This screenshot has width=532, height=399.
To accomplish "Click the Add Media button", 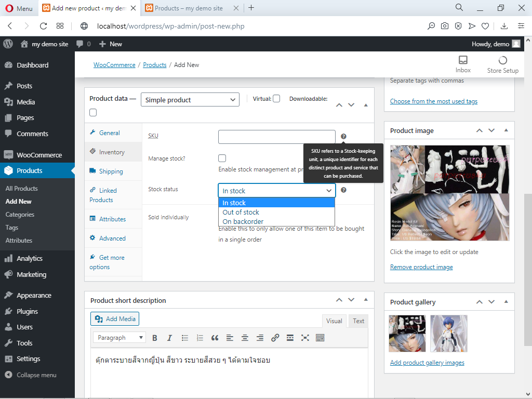I will (115, 319).
